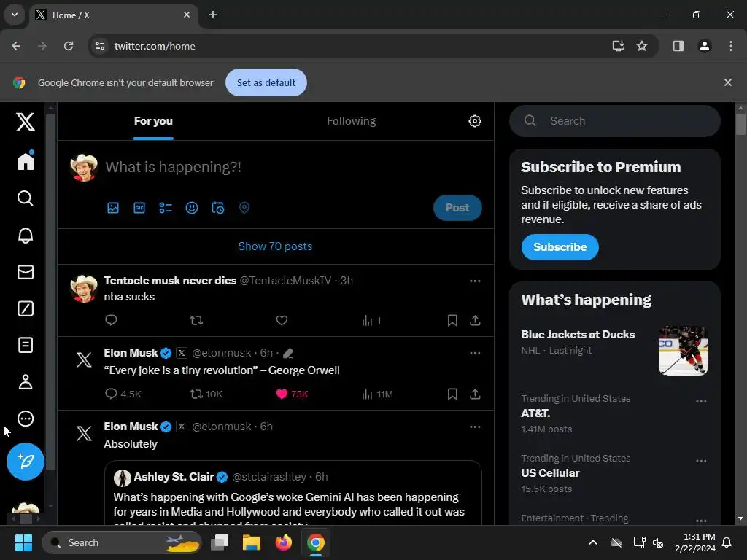Image resolution: width=747 pixels, height=560 pixels.
Task: Open Blue Jackets at Ducks thumbnail
Action: pyautogui.click(x=683, y=351)
